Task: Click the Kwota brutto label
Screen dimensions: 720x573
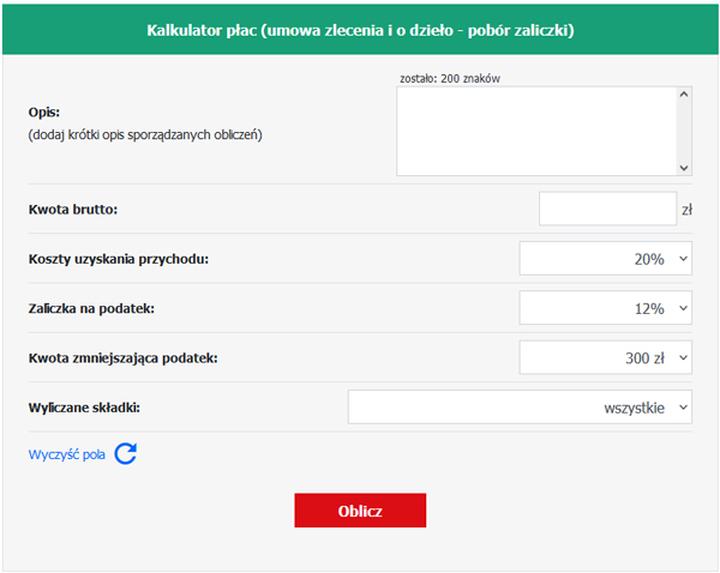Action: click(x=73, y=210)
